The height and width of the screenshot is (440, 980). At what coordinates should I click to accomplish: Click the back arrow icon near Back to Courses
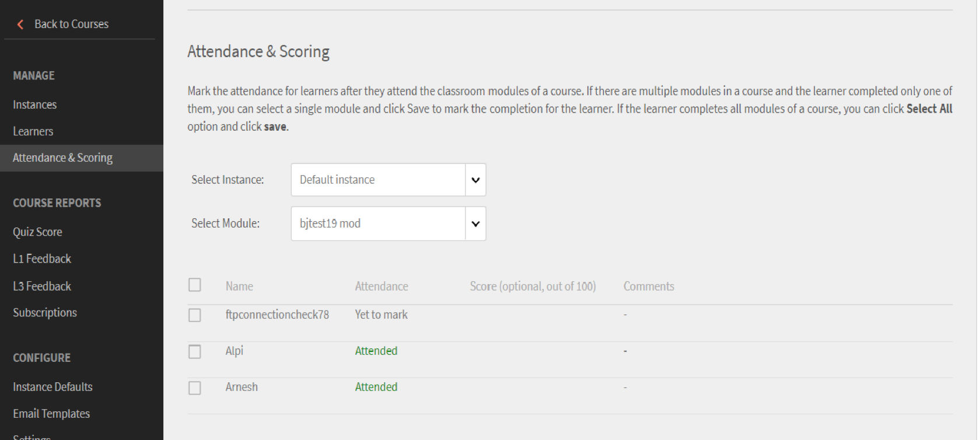(x=20, y=25)
